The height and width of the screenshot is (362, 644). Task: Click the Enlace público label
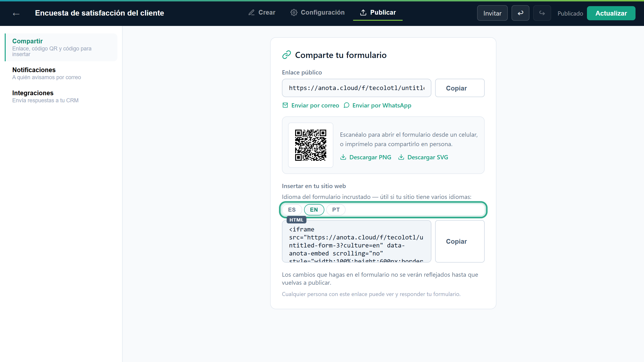click(301, 73)
